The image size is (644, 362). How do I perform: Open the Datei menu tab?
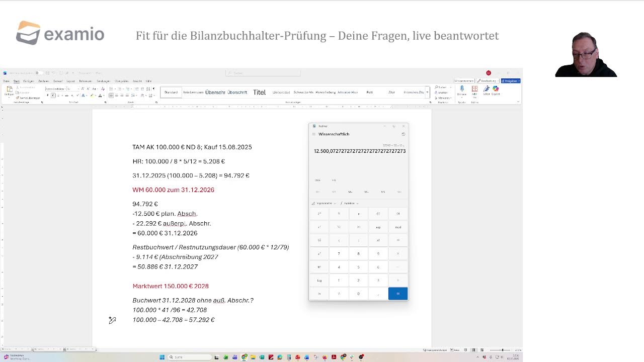(x=6, y=81)
